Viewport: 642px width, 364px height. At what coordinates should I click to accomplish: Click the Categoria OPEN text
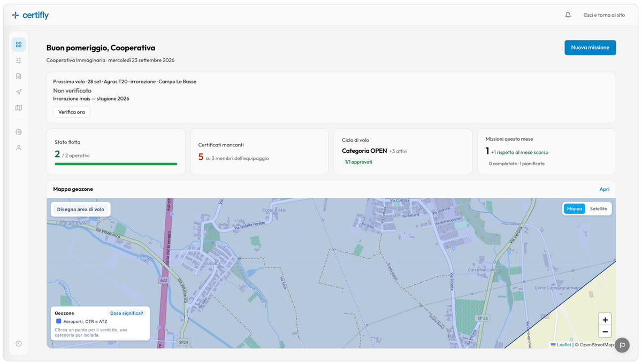point(364,151)
